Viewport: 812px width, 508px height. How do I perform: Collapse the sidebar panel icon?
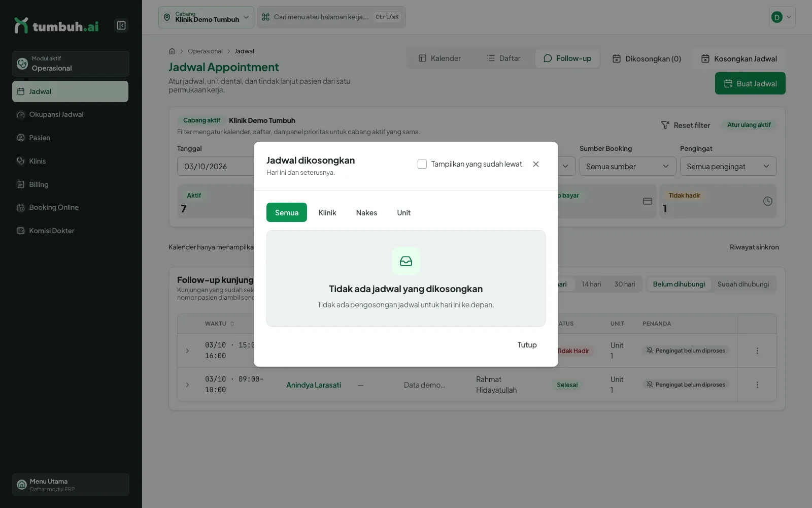click(121, 25)
